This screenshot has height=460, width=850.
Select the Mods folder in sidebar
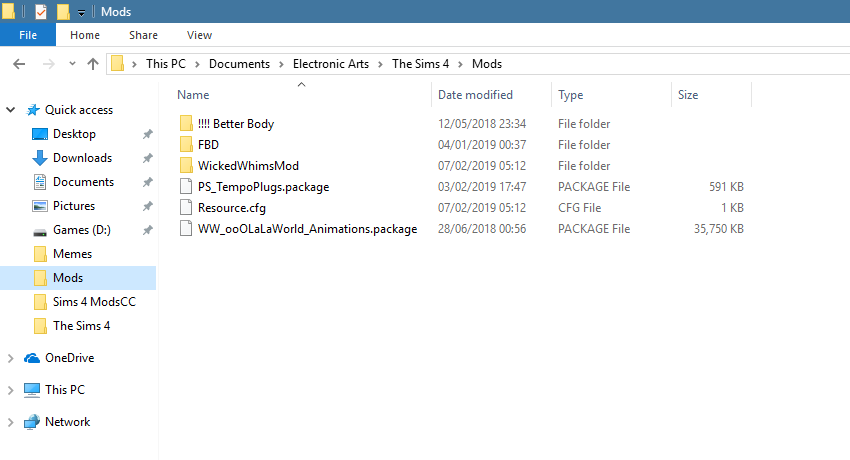(78, 278)
